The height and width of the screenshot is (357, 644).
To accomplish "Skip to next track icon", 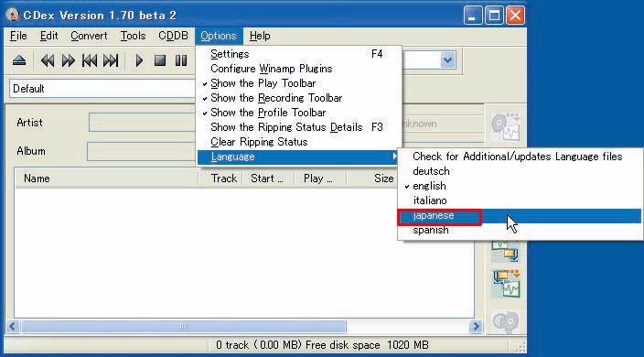I will [x=111, y=60].
